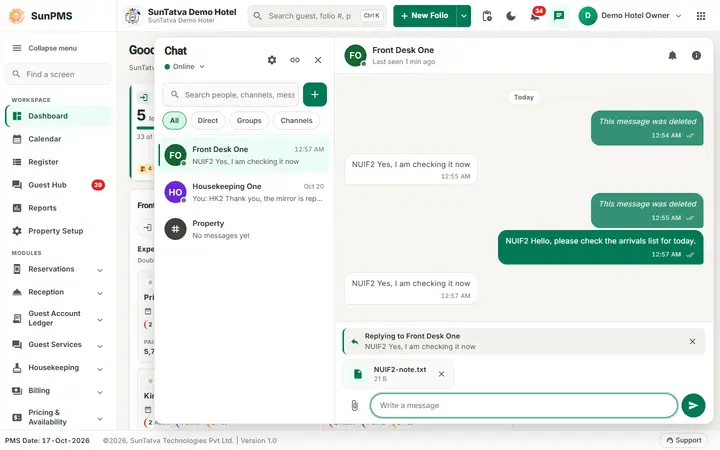Click the SunTatva Demo Hotel logo
Screen dimensions: 720x450
(x=133, y=16)
